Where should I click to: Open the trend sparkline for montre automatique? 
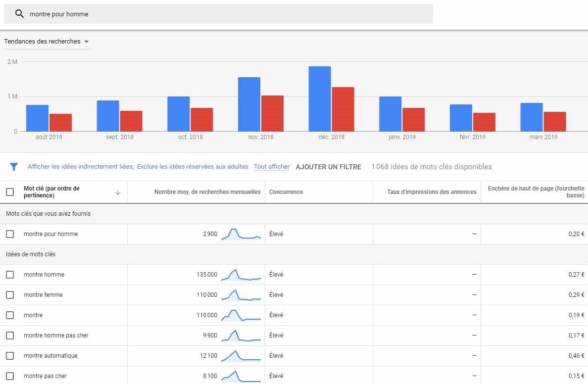(241, 355)
